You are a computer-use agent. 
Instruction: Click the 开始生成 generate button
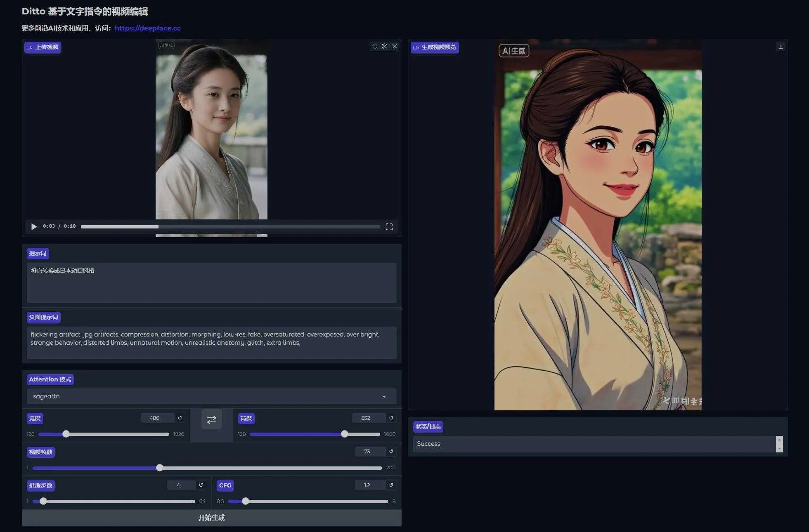pyautogui.click(x=211, y=518)
